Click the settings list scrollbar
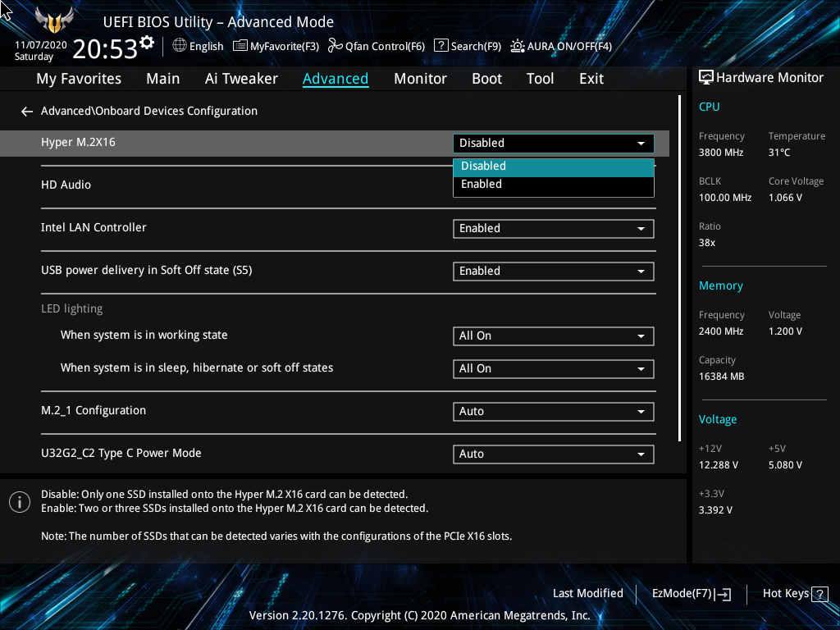Image resolution: width=840 pixels, height=630 pixels. 679,268
